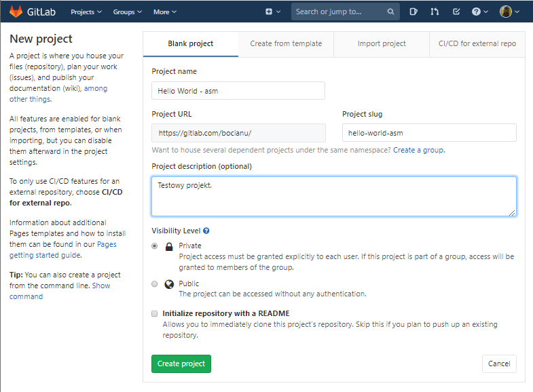Screen dimensions: 533x392
Task: Select the Public visibility radio button
Action: coord(155,283)
